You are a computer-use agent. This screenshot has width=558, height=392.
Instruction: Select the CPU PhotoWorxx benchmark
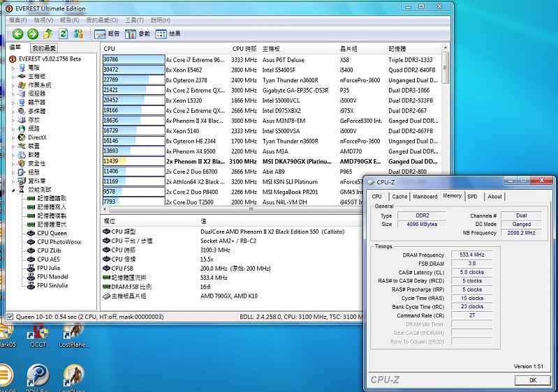(x=59, y=241)
